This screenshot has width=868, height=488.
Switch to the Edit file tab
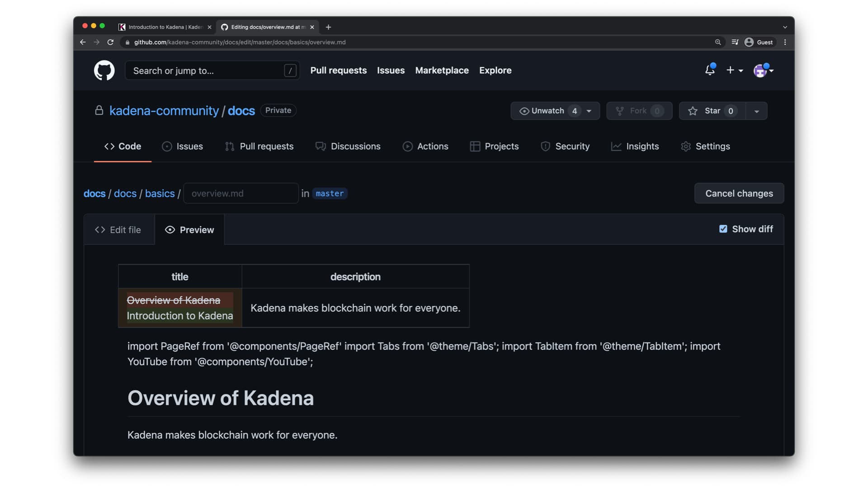tap(118, 230)
